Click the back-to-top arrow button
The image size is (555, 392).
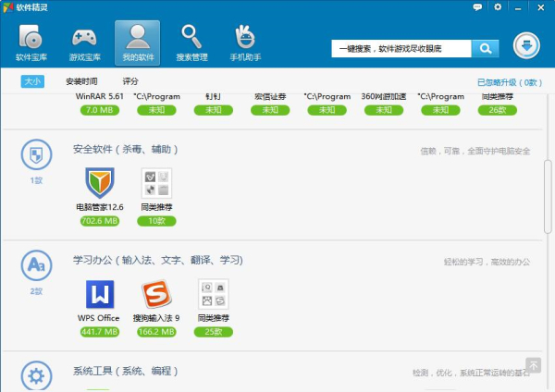(533, 365)
